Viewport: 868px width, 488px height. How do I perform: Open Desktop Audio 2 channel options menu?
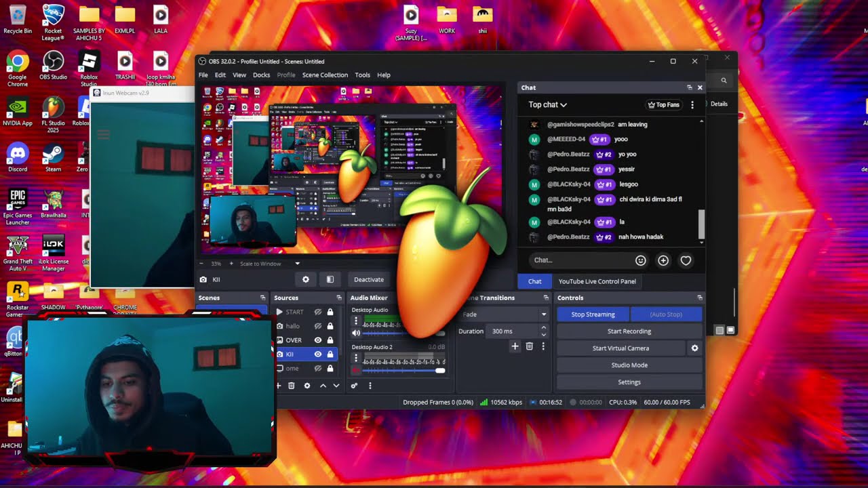pyautogui.click(x=356, y=358)
